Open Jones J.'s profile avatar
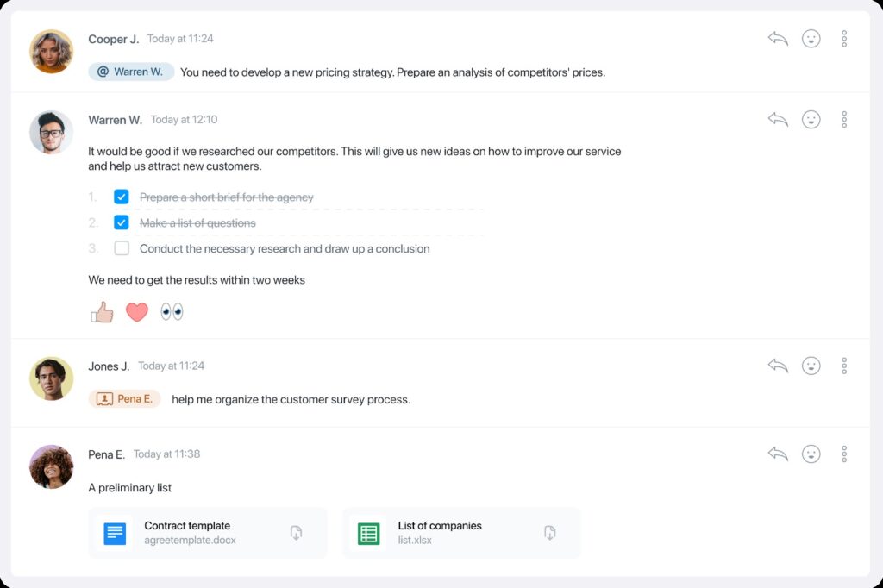 pyautogui.click(x=51, y=378)
